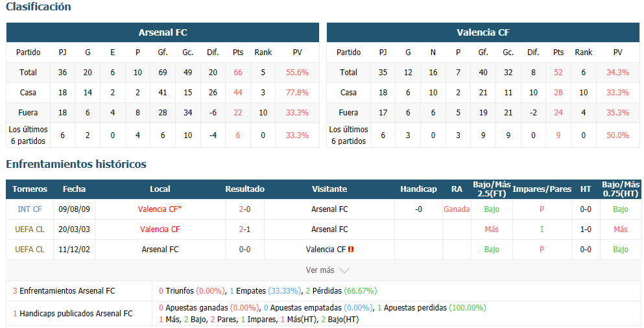Click the Ganada result in RA column
The image size is (644, 328).
click(457, 209)
